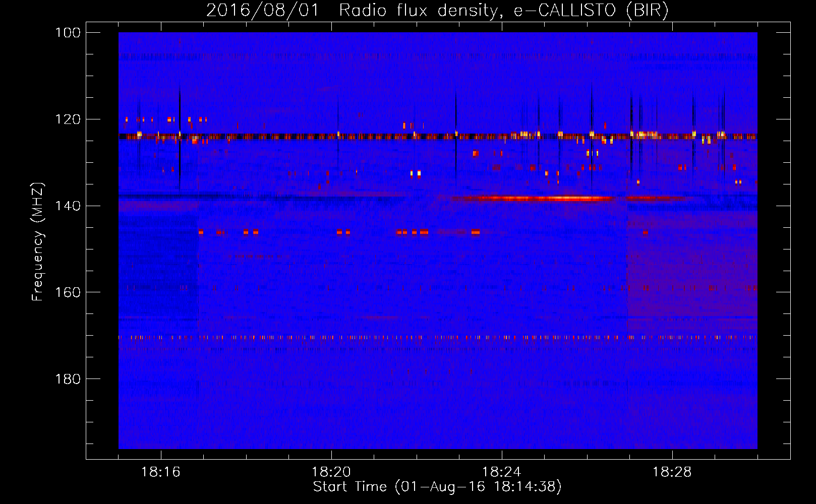This screenshot has height=504, width=816.
Task: Click the 18:28 time tick label
Action: point(672,472)
